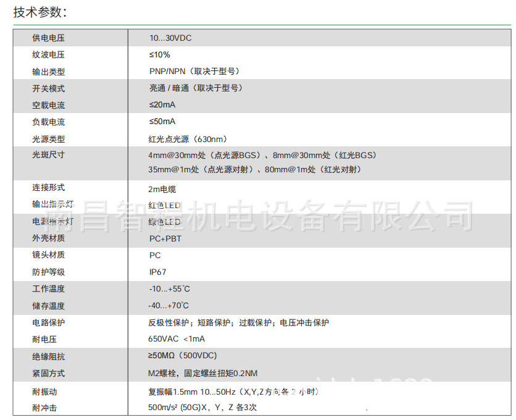516x420 pixels.
Task: Click the value 绿色LED
Action: click(x=164, y=222)
